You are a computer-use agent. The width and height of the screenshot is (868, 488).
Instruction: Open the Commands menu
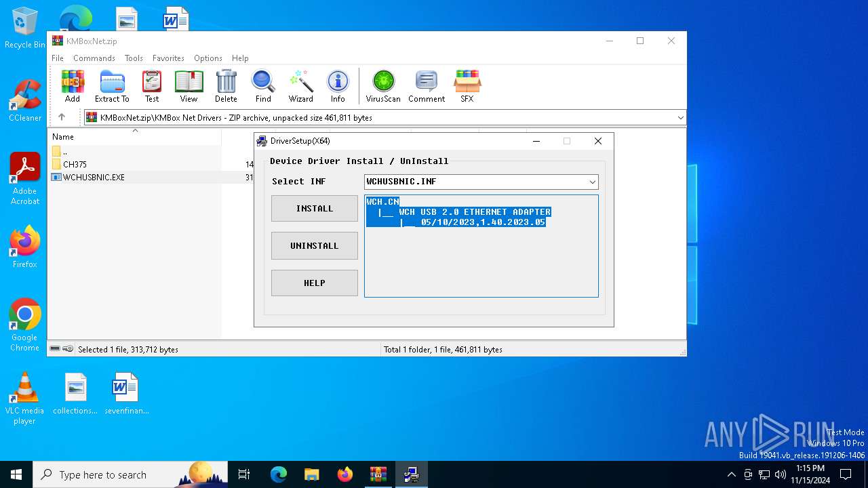coord(94,58)
